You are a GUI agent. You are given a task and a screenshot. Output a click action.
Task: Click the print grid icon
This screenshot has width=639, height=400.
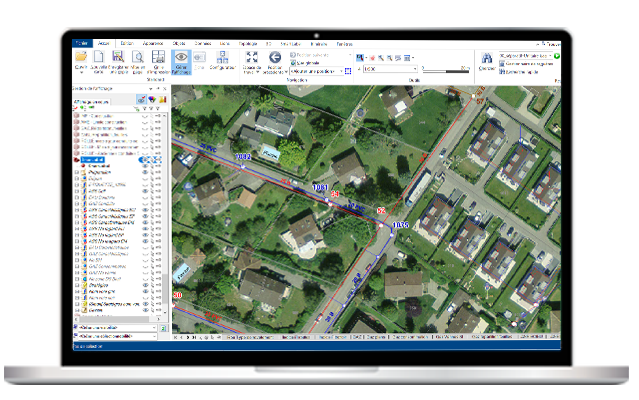click(x=158, y=57)
